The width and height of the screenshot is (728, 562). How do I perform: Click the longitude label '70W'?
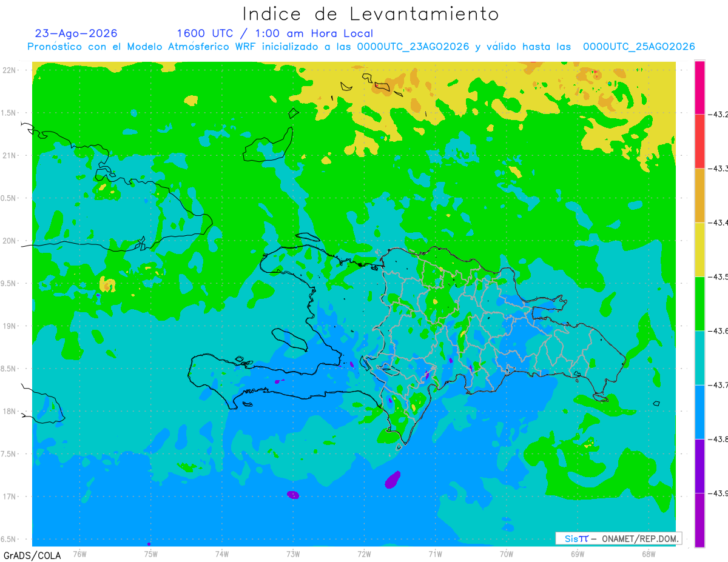pyautogui.click(x=507, y=554)
